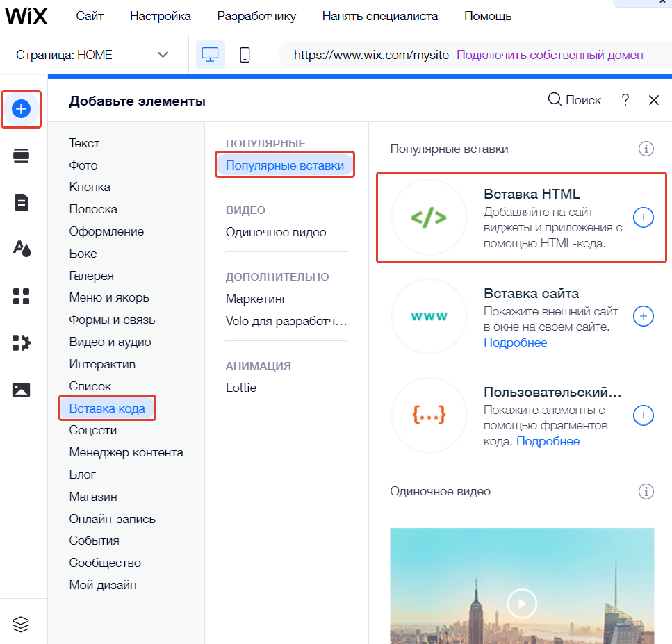Click the blue Add Elements plus icon
The image size is (672, 644).
[x=21, y=109]
